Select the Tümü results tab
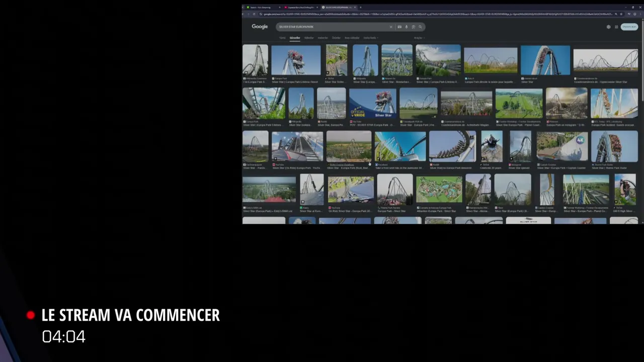This screenshot has width=644, height=362. [282, 38]
